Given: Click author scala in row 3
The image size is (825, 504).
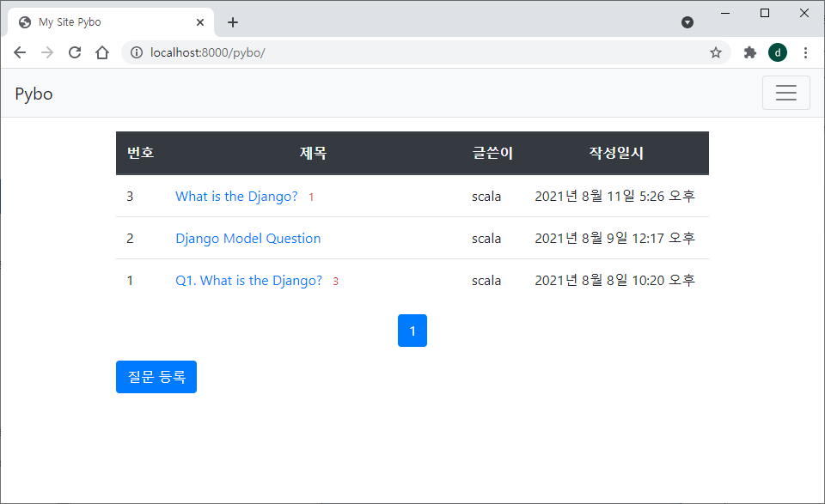Looking at the screenshot, I should (486, 196).
